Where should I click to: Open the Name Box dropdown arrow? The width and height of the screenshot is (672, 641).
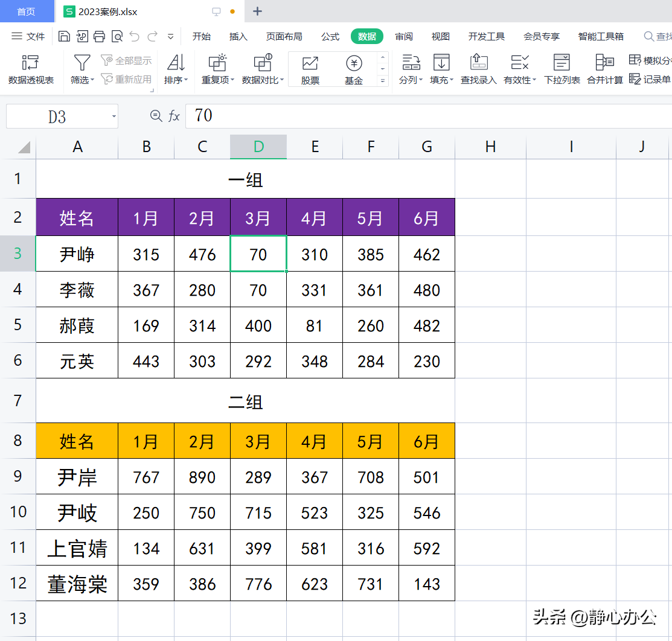point(114,116)
